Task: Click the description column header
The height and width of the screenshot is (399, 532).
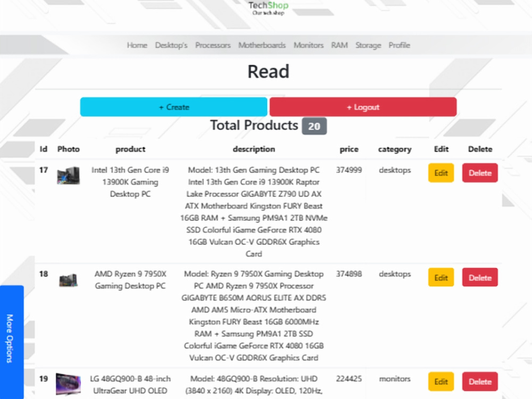Action: pyautogui.click(x=254, y=149)
